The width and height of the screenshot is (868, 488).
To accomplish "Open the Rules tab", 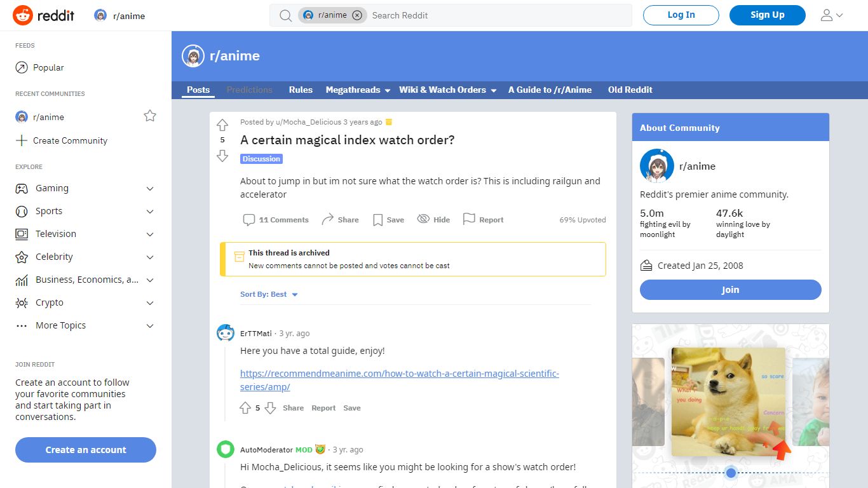I will 301,90.
